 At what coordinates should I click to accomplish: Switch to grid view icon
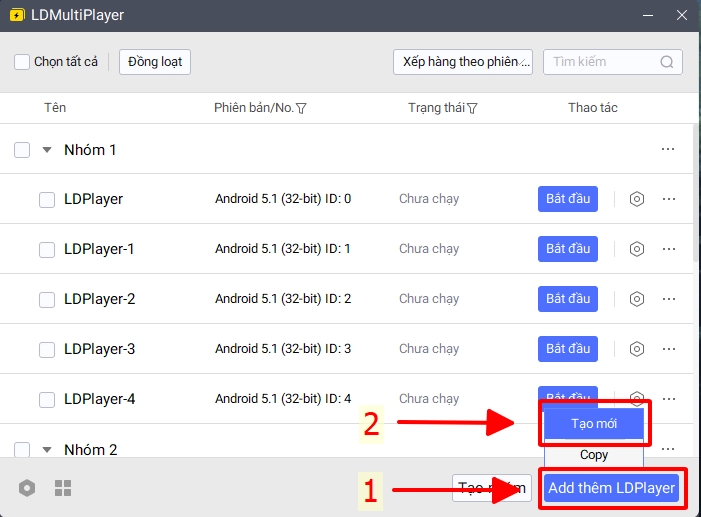tap(63, 488)
